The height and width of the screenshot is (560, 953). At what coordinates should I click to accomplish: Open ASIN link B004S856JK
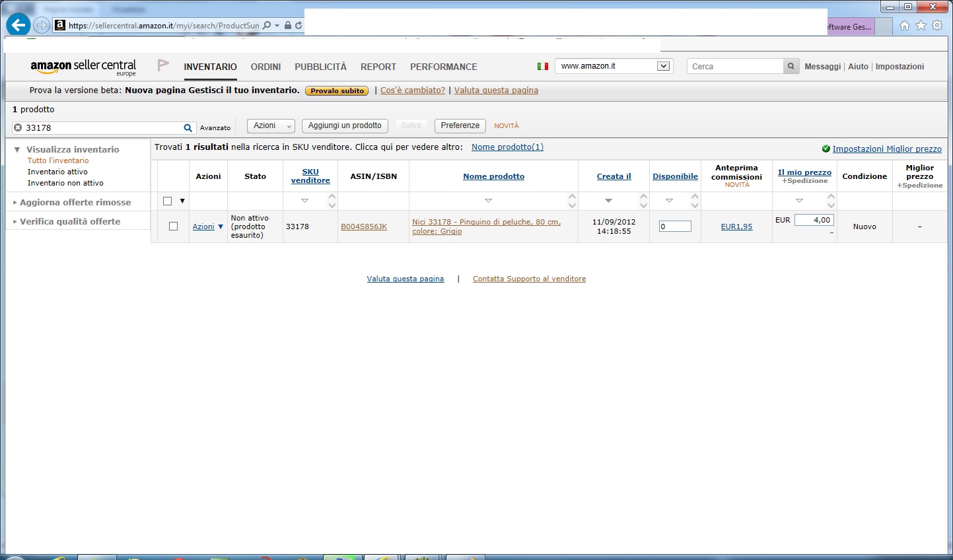click(364, 227)
